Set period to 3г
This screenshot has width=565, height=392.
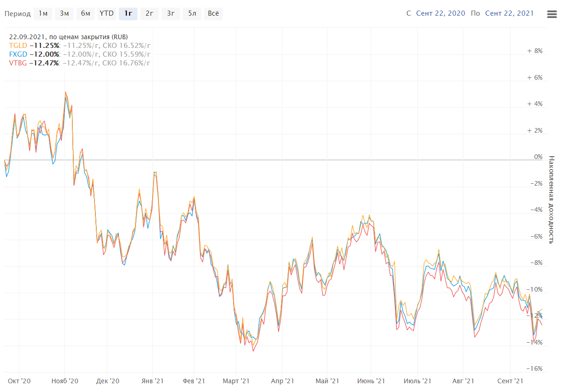[x=171, y=14]
